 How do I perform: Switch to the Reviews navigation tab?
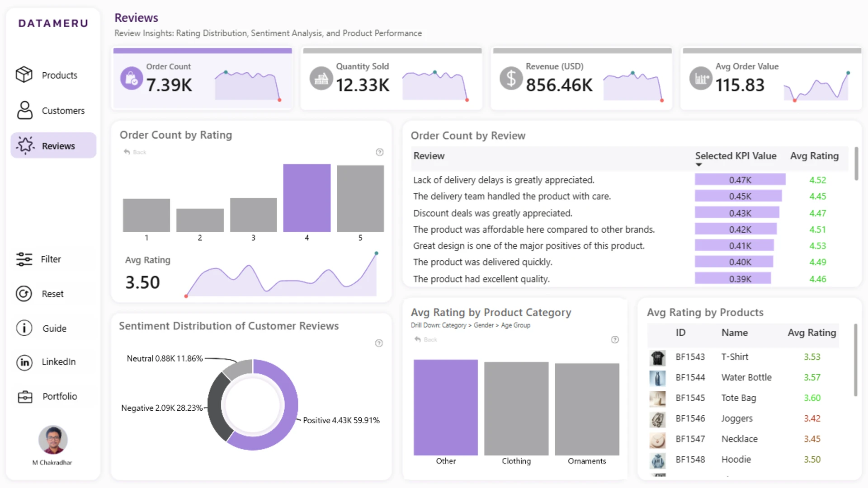pyautogui.click(x=53, y=145)
